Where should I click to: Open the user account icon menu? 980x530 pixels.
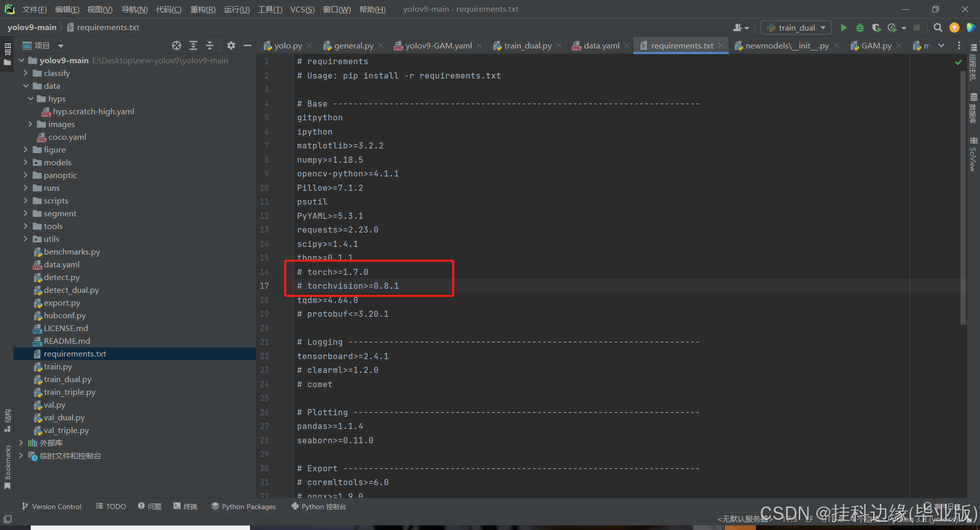741,28
